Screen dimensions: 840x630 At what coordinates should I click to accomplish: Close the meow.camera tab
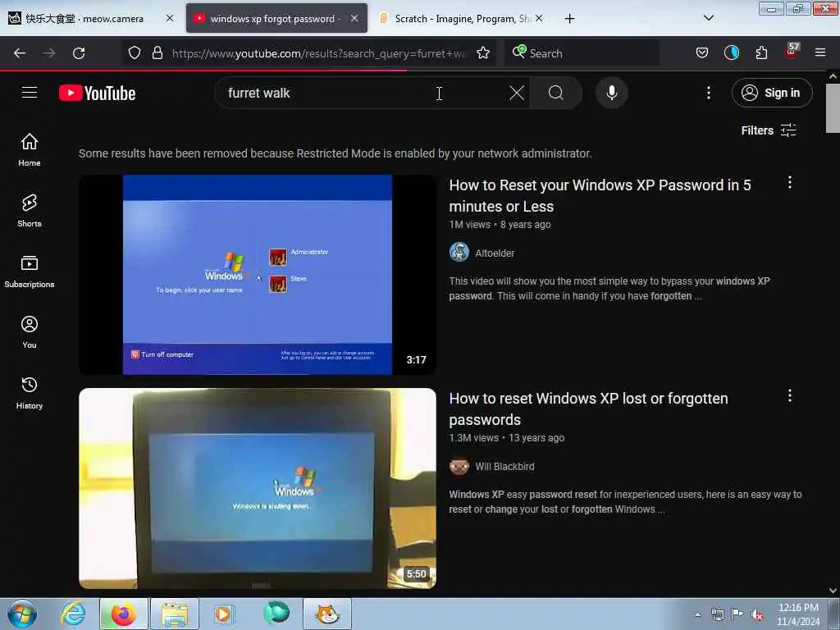pos(170,18)
